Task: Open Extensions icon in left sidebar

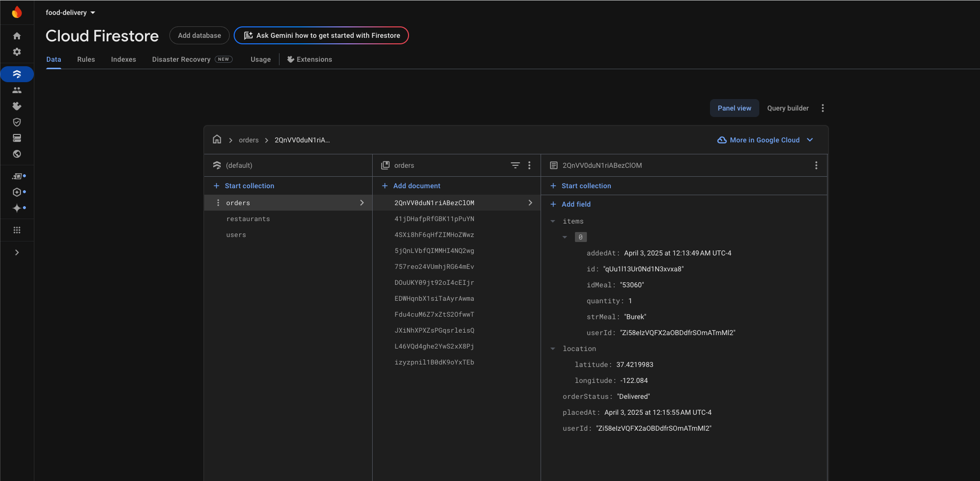Action: (17, 106)
